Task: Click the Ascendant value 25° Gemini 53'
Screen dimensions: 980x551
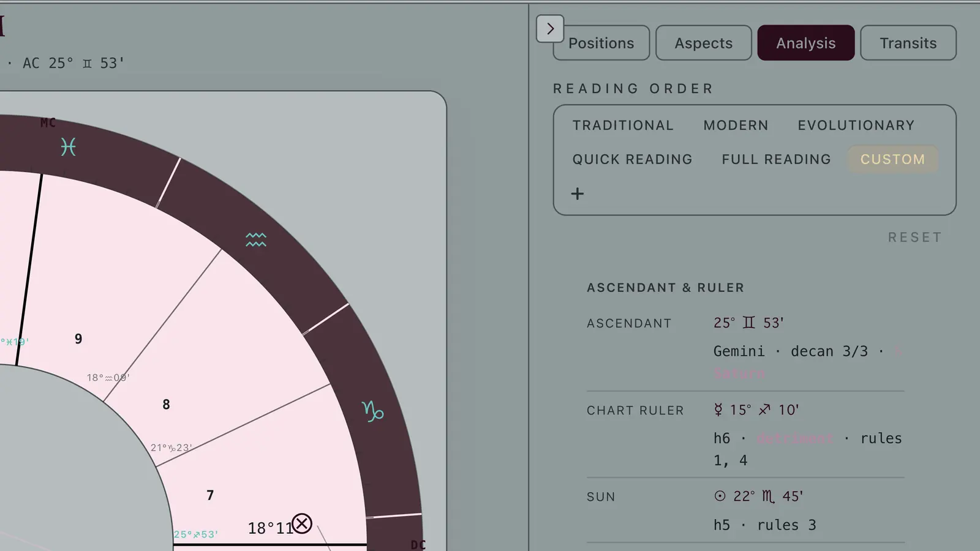Action: click(748, 323)
